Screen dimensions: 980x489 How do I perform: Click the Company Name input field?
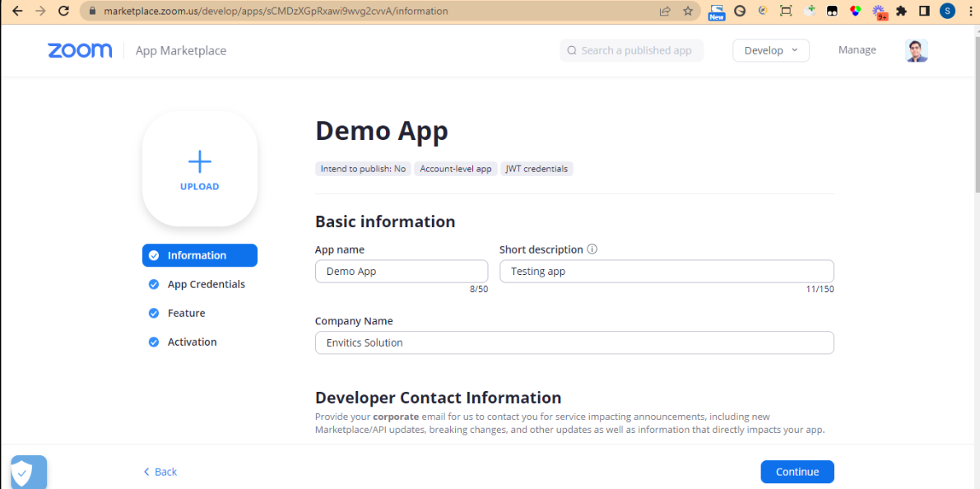point(574,342)
